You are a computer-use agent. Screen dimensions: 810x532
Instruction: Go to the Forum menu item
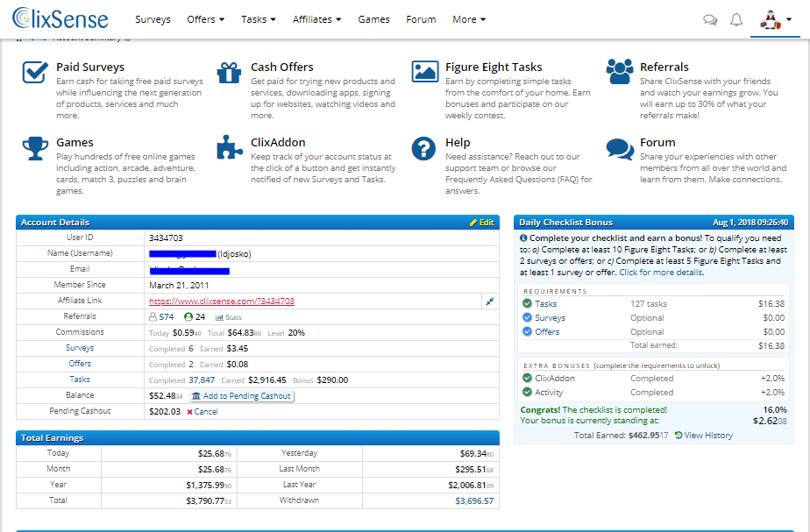[421, 19]
